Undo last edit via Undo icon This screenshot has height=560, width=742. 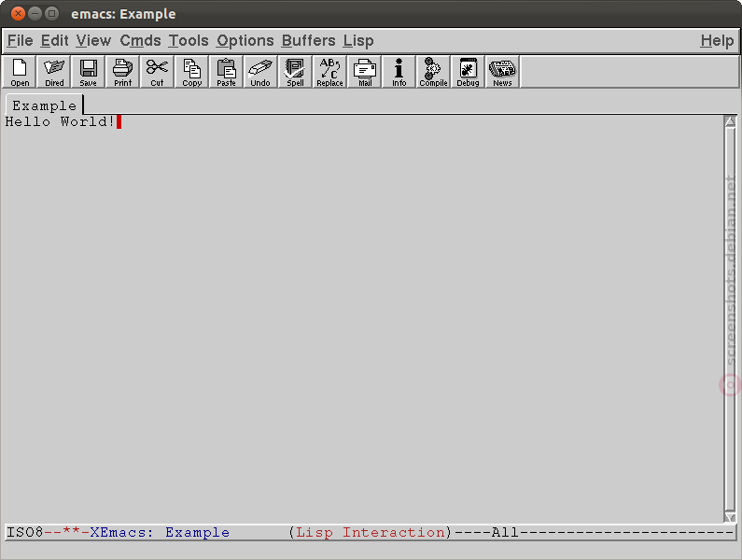(x=260, y=72)
